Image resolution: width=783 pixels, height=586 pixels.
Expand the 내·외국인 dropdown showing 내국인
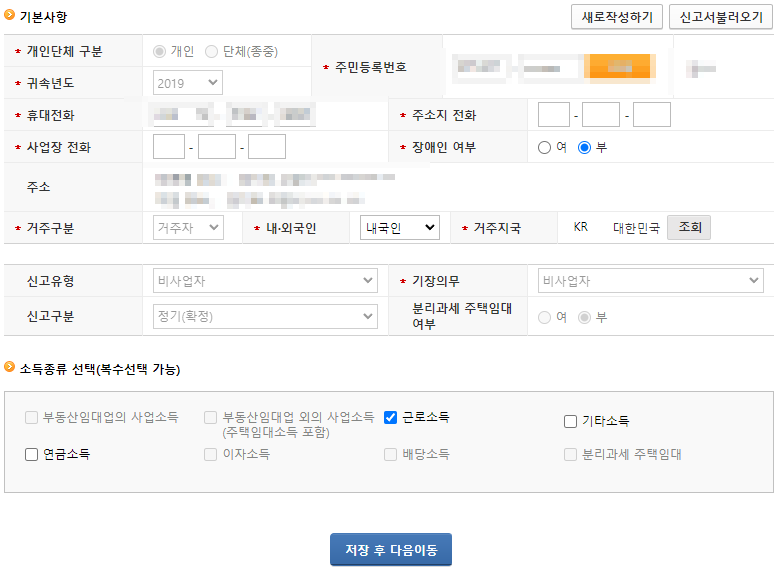[399, 228]
